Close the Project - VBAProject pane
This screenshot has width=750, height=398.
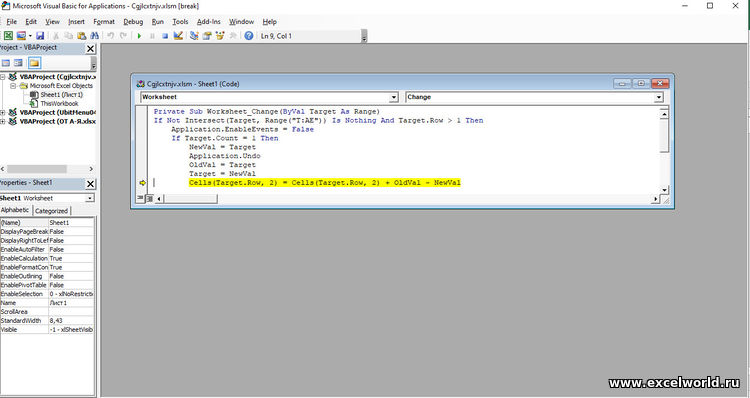click(90, 48)
